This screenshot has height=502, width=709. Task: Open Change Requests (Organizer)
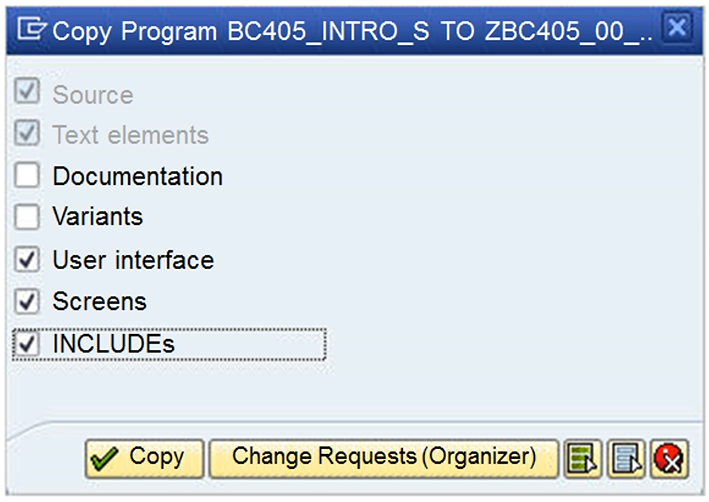(383, 457)
